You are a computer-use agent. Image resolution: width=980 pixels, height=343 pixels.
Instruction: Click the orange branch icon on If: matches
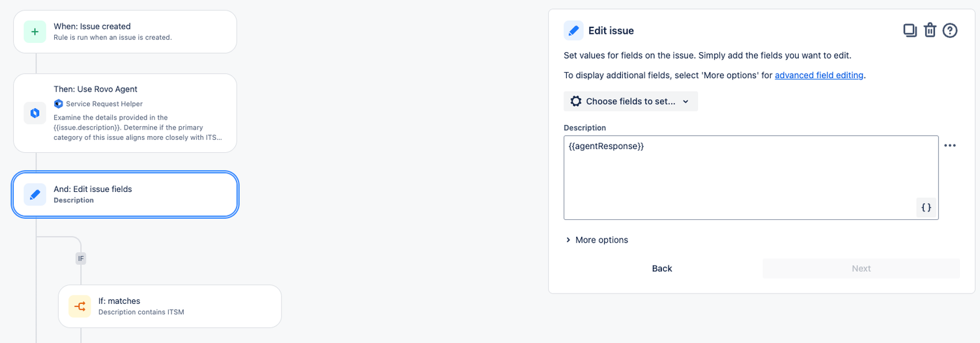coord(80,306)
